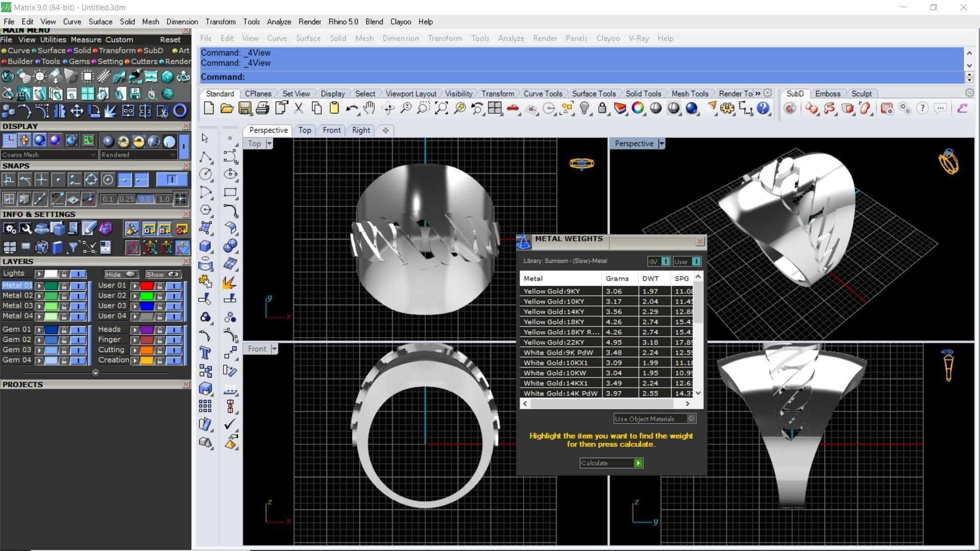Image resolution: width=980 pixels, height=551 pixels.
Task: Select the Text object tool
Action: coord(206,353)
